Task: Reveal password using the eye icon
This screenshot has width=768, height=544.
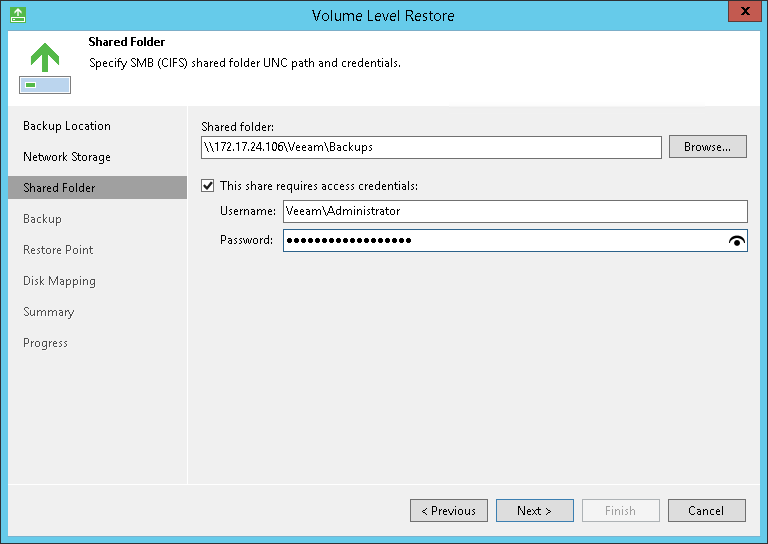Action: 737,240
